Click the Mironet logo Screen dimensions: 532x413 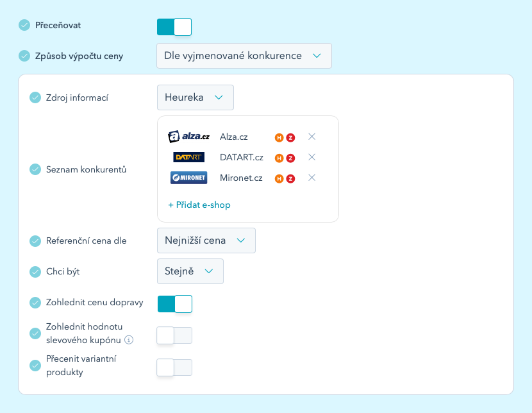pos(188,178)
